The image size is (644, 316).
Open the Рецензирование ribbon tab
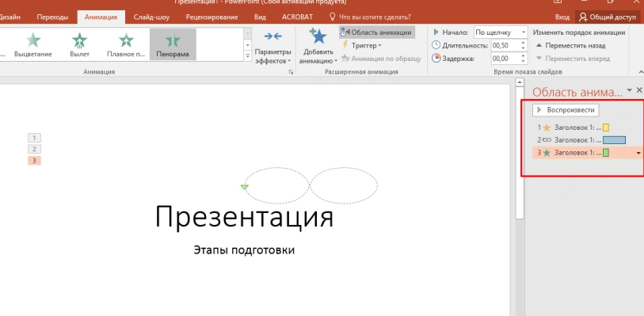[211, 17]
